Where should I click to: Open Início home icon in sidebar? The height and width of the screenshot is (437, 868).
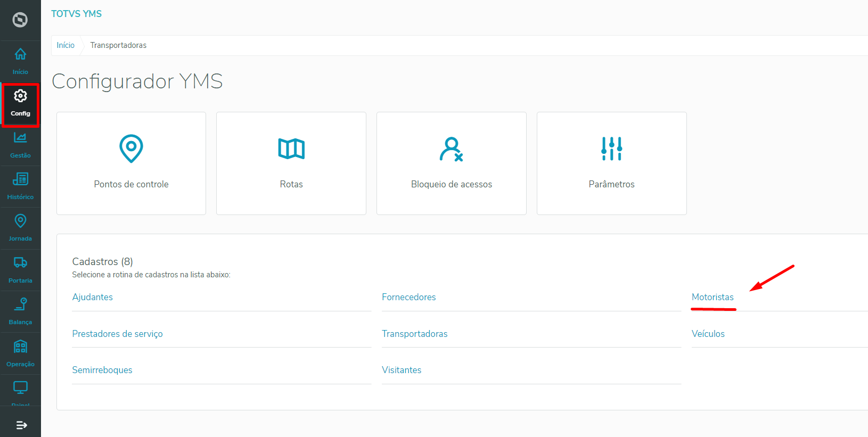point(20,54)
